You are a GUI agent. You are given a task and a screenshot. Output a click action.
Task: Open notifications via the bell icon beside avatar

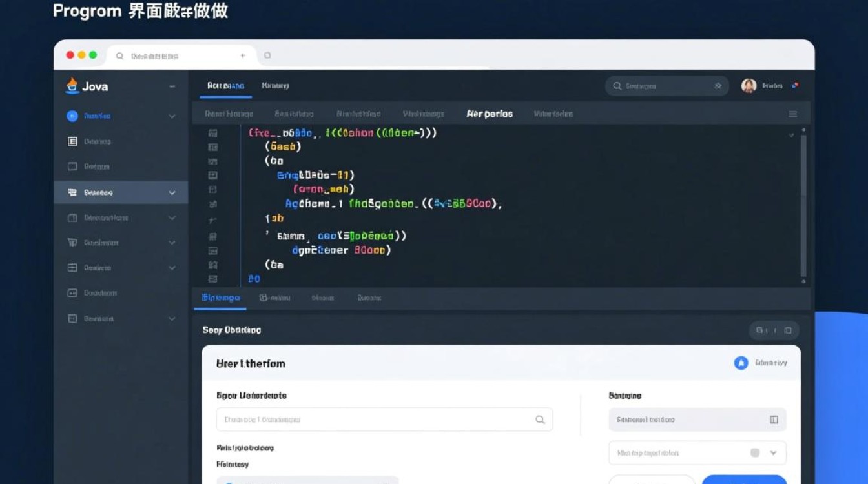794,85
